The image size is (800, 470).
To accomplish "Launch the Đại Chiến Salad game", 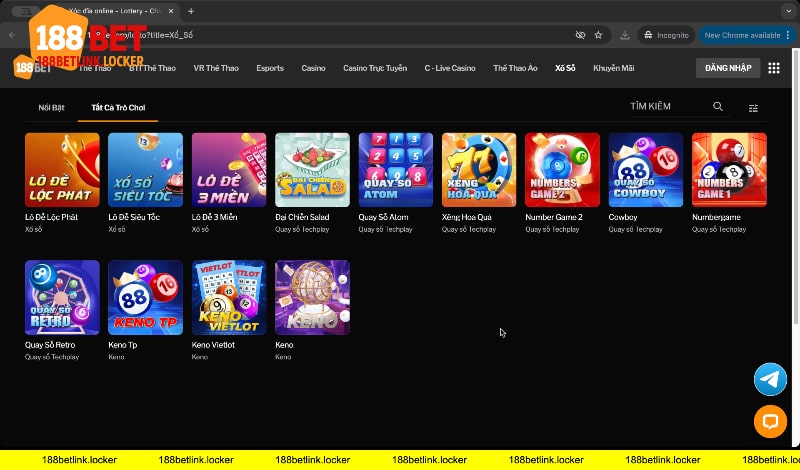I will 312,170.
